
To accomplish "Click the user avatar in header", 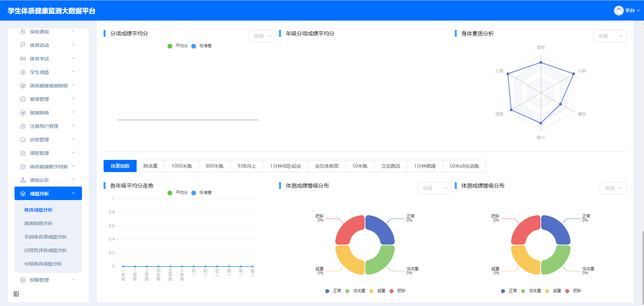I will pyautogui.click(x=619, y=11).
